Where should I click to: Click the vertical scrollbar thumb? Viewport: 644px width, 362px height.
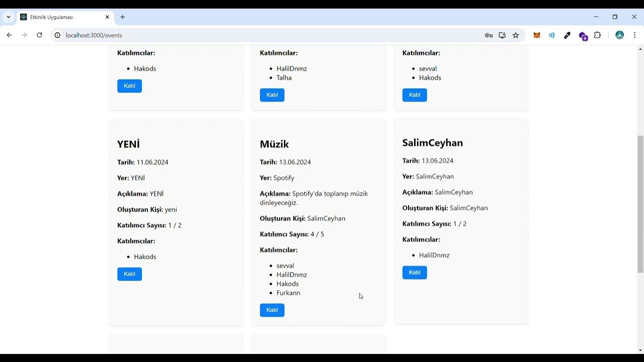click(640, 204)
